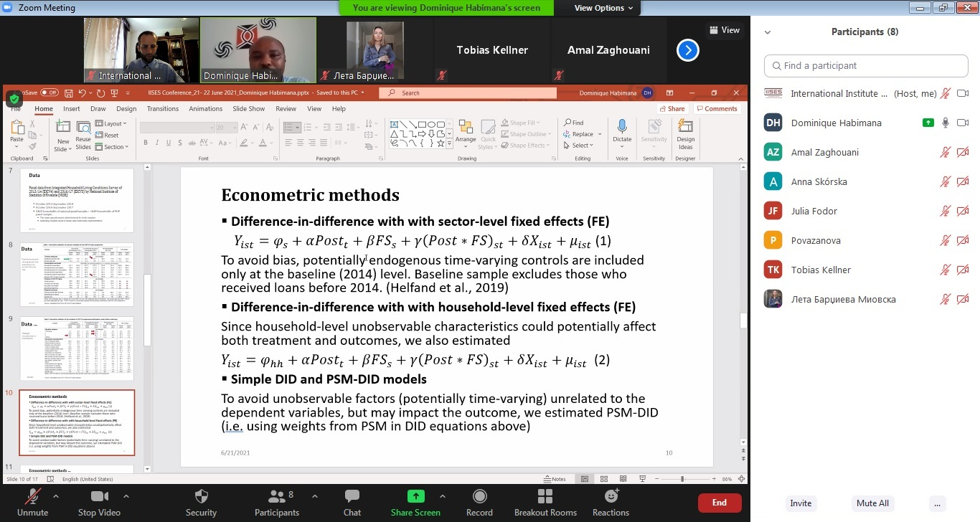This screenshot has height=522, width=980.
Task: Start recording with the Record icon
Action: (479, 496)
